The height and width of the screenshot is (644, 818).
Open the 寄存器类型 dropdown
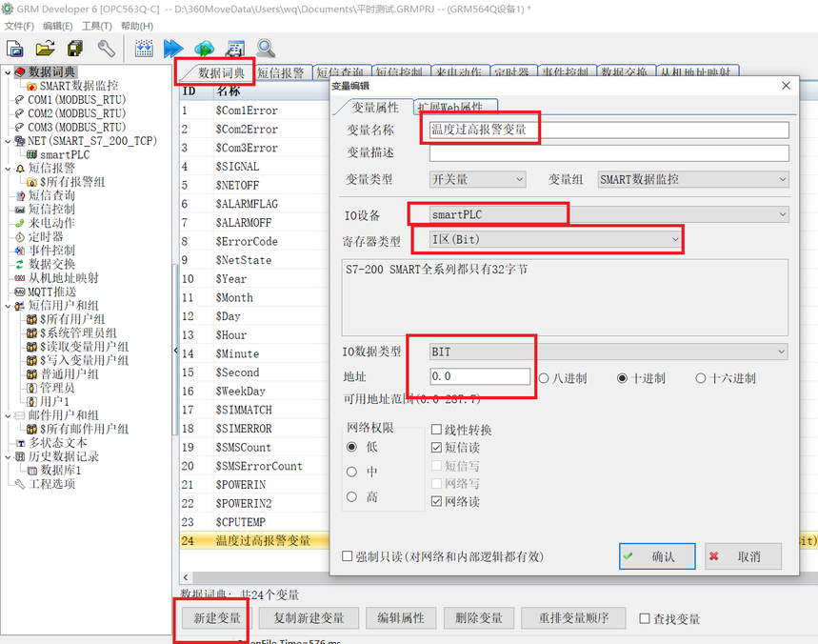(549, 240)
